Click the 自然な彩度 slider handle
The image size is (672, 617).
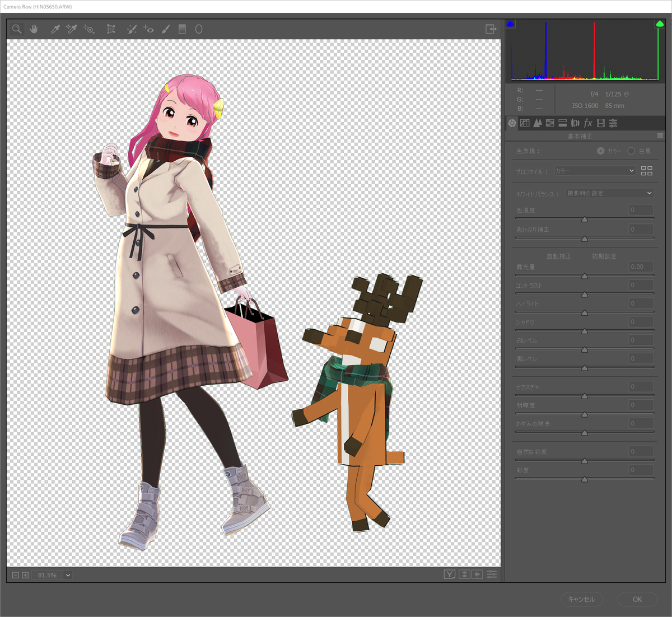coord(584,461)
